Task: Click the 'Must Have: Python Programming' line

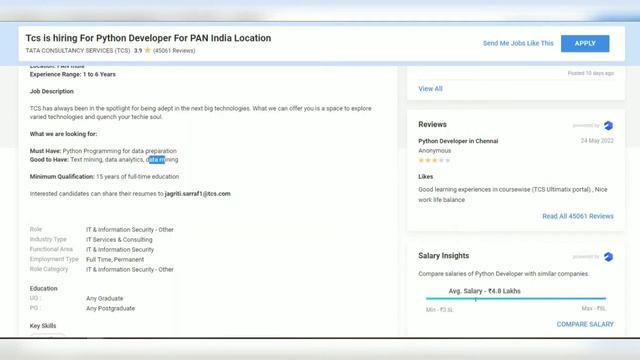Action: (x=103, y=151)
